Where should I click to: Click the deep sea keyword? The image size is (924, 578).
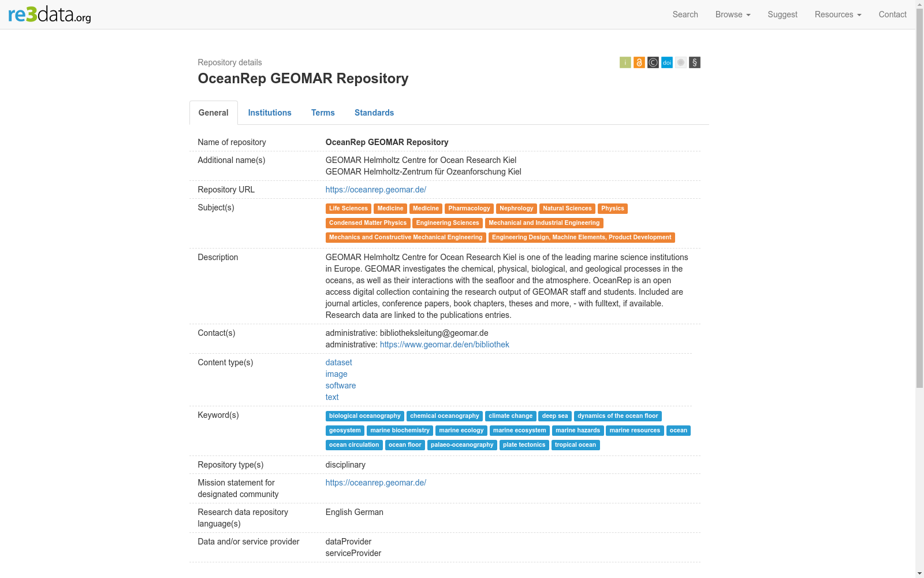(555, 416)
